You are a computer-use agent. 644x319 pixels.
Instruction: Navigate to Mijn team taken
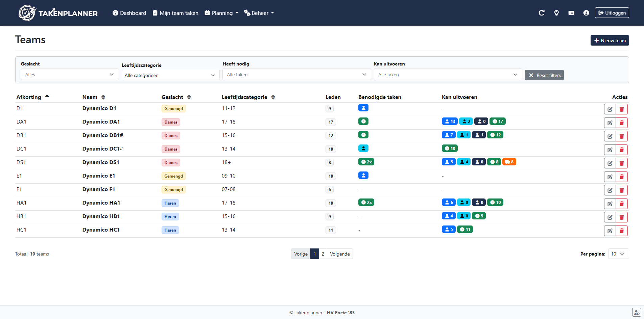(x=175, y=13)
